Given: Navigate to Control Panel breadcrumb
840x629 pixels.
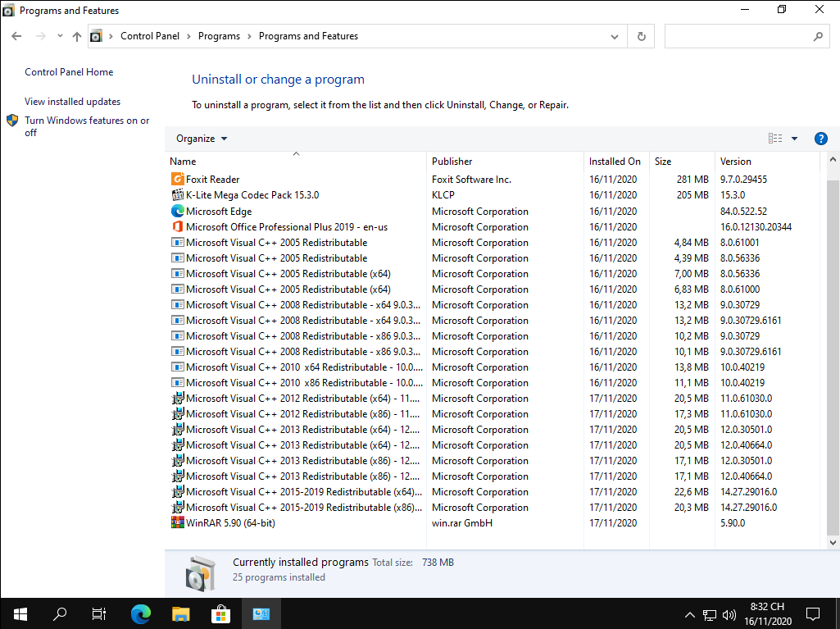Looking at the screenshot, I should click(149, 36).
